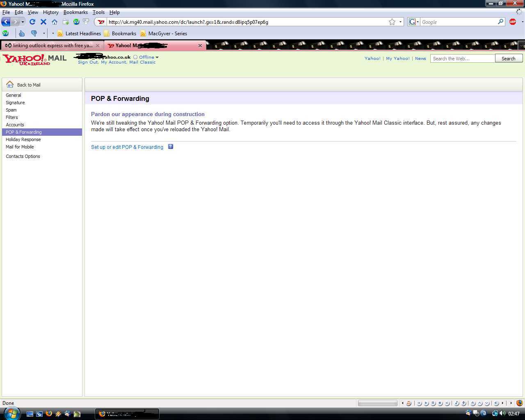This screenshot has width=525, height=420.
Task: Click the help question-mark icon beside POP link
Action: point(171,146)
